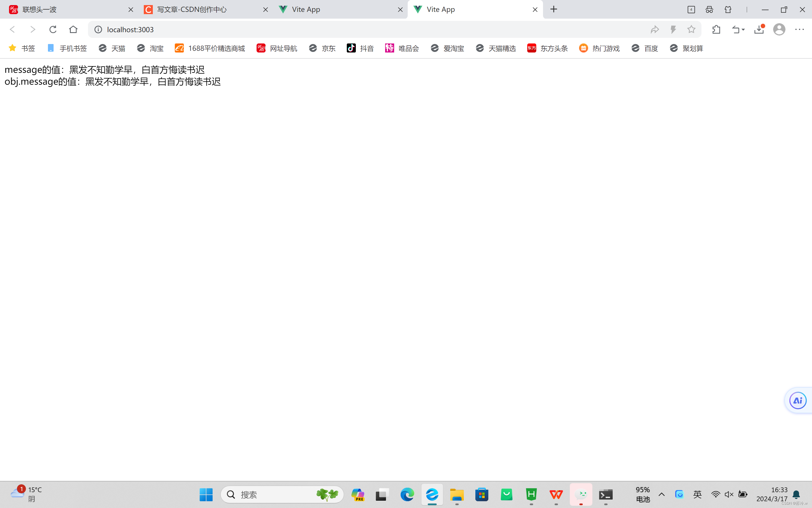Open the clock showing 16:33
This screenshot has width=812, height=508.
click(772, 494)
